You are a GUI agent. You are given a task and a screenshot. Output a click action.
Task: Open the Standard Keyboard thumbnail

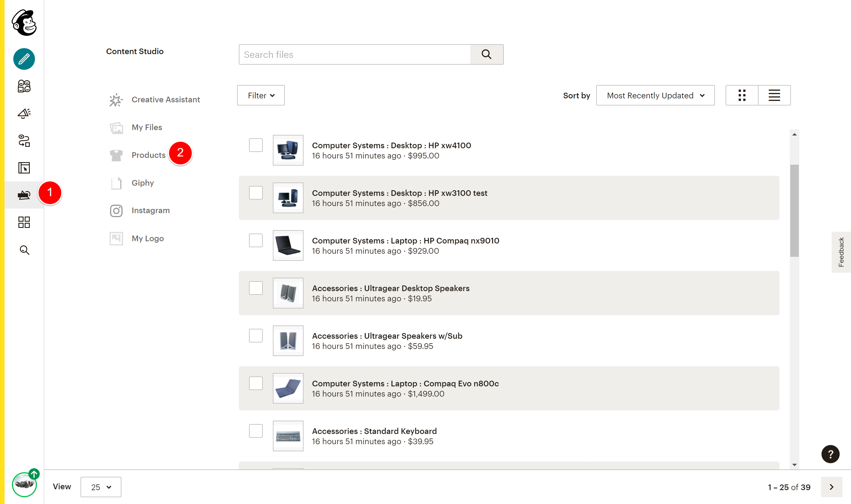pyautogui.click(x=288, y=436)
